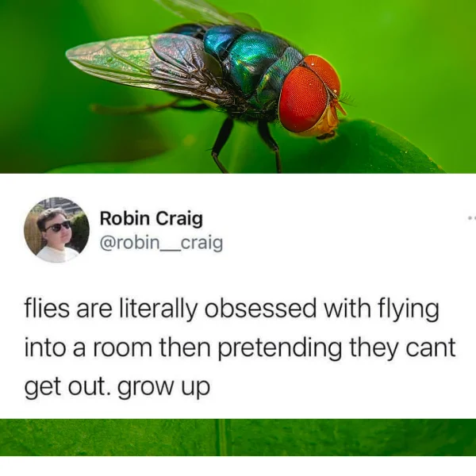476x476 pixels.
Task: Click the word "room" in the tweet
Action: tap(122, 348)
